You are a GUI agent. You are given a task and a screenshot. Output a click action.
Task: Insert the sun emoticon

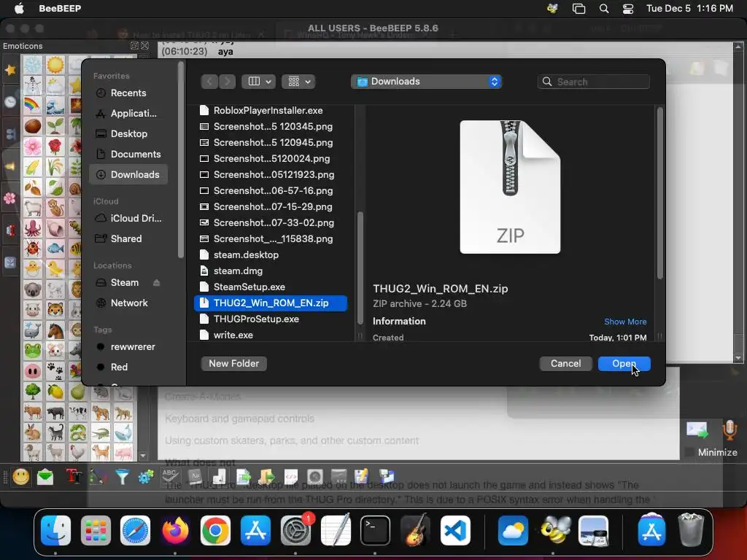pyautogui.click(x=55, y=65)
